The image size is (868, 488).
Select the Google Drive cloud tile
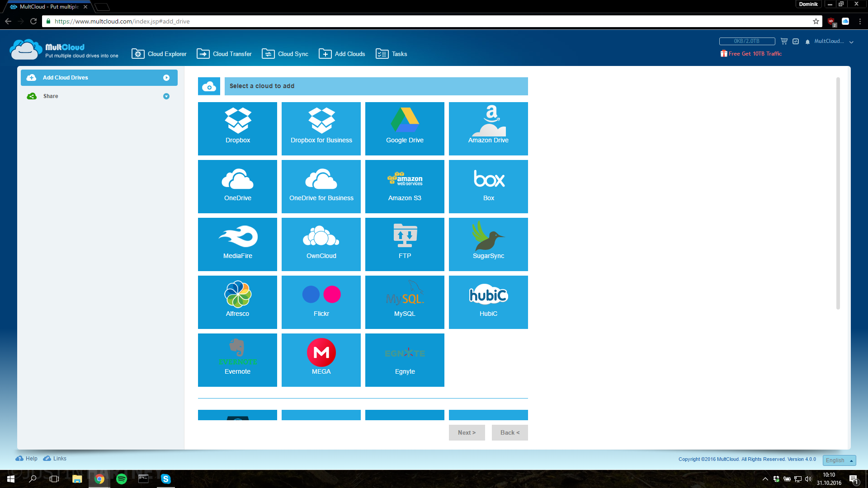coord(405,128)
